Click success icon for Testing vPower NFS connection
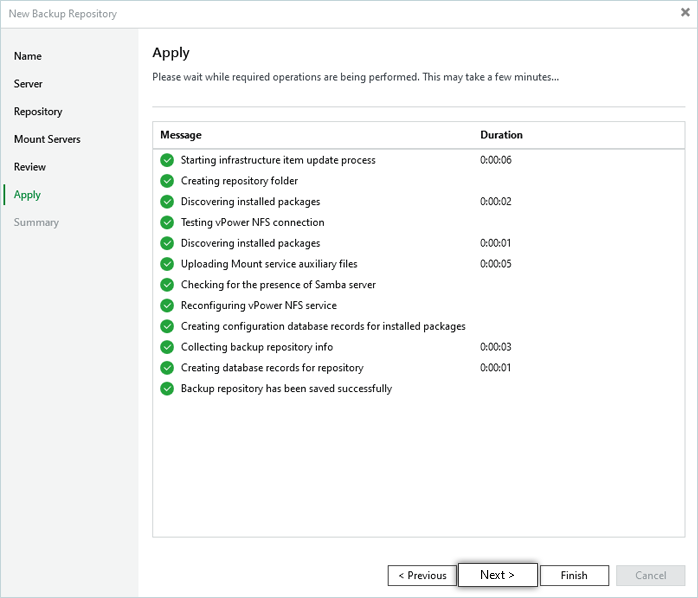 point(167,222)
